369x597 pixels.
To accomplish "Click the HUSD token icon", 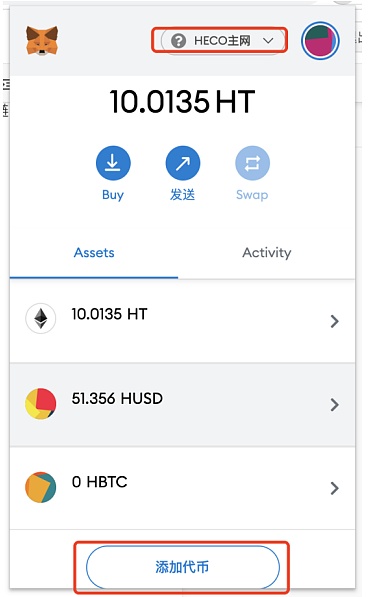I will pyautogui.click(x=41, y=404).
